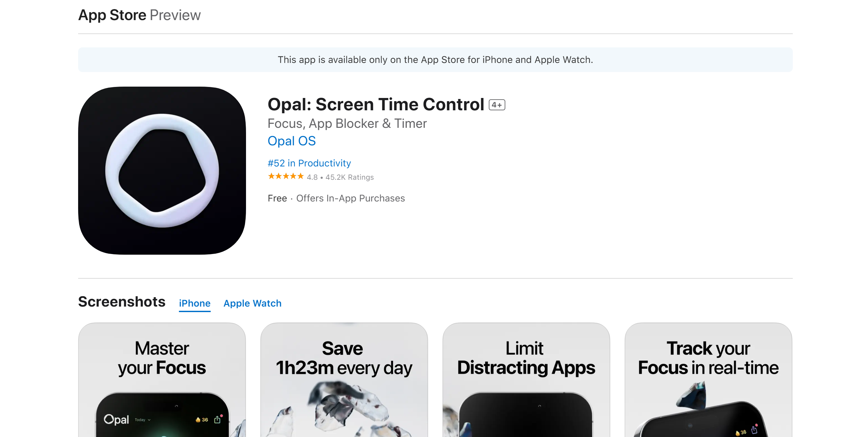The height and width of the screenshot is (437, 868).
Task: Open the Today dropdown in phone screenshot
Action: (x=143, y=420)
